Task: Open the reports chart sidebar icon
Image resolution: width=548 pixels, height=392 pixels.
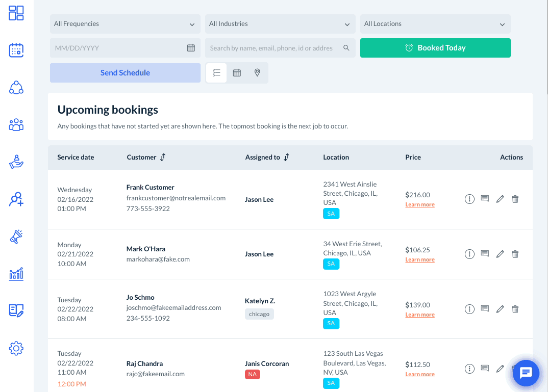Action: pyautogui.click(x=16, y=274)
